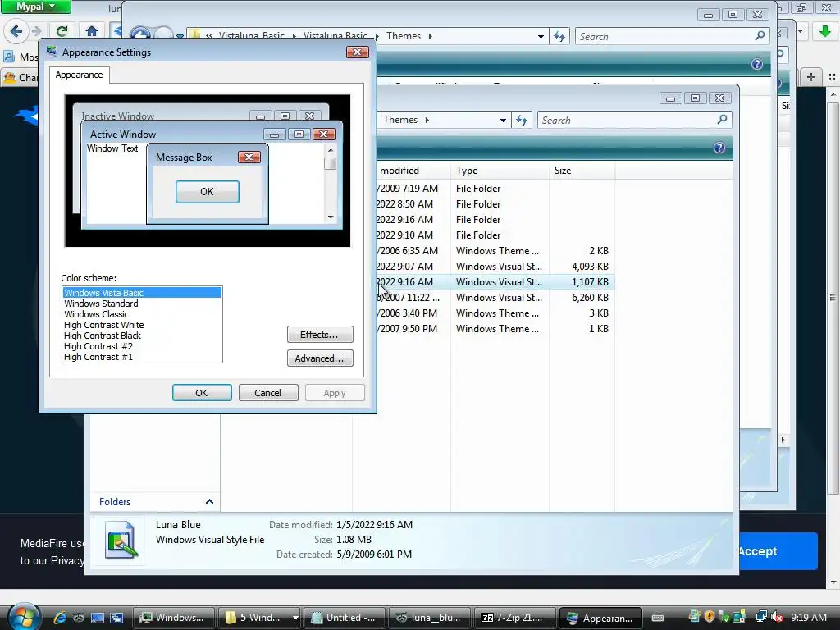Click the green downloads arrow in browser

825,31
